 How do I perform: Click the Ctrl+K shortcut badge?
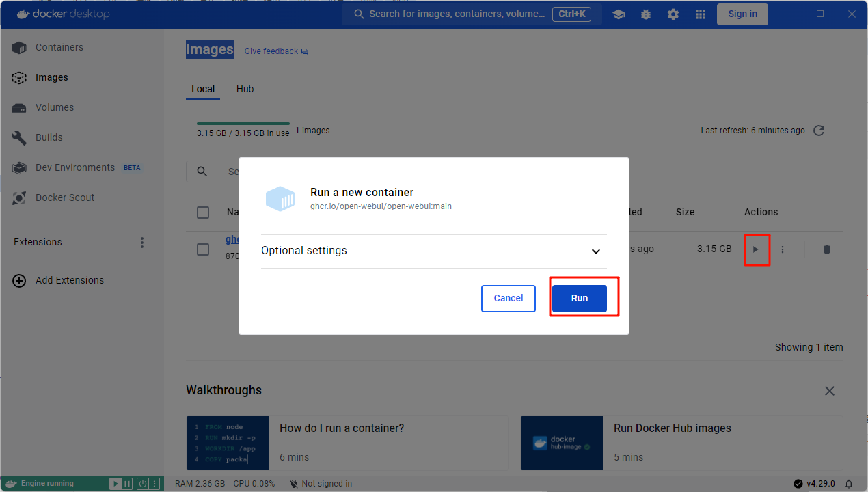click(571, 14)
